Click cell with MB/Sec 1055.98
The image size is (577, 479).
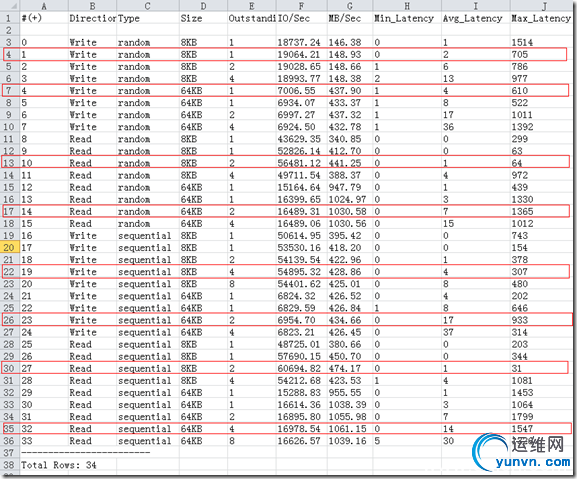(x=350, y=417)
